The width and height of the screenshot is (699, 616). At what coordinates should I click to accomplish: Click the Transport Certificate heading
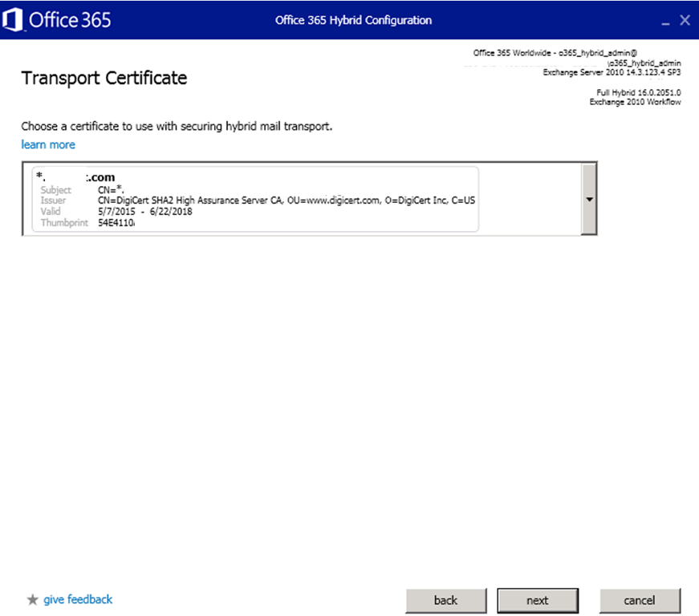(104, 78)
